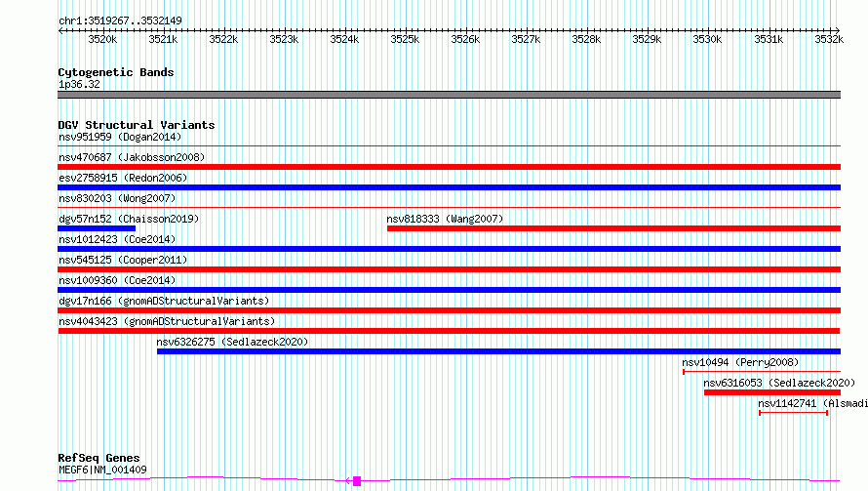The height and width of the screenshot is (491, 868).
Task: Open the esv2758915 (Redon2006) variant label
Action: [123, 178]
